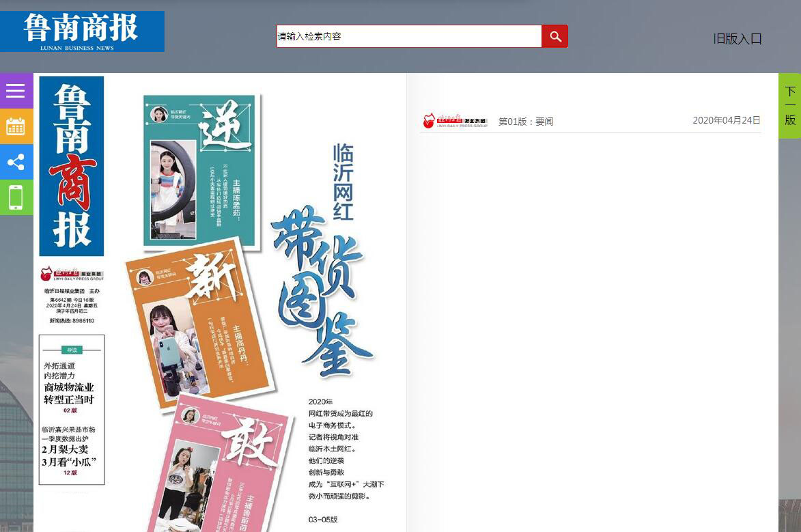801x532 pixels.
Task: Click the 03-05版 page reference text
Action: 323,520
